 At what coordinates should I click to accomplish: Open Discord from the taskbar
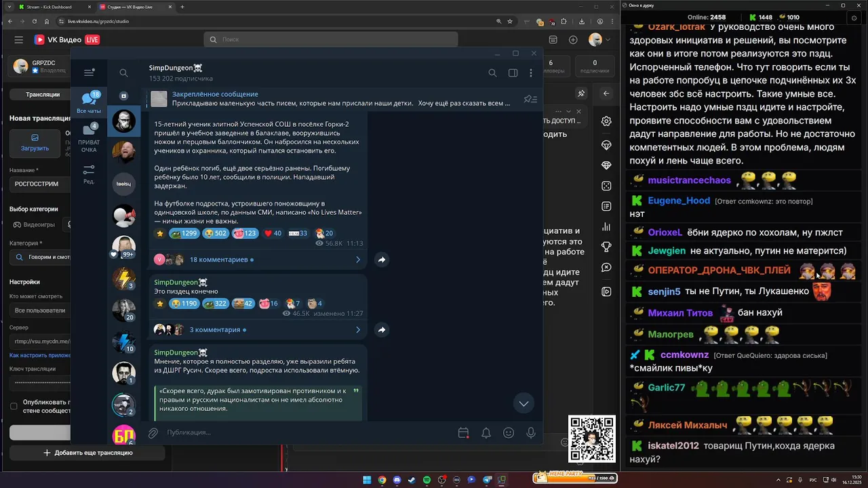pyautogui.click(x=397, y=480)
